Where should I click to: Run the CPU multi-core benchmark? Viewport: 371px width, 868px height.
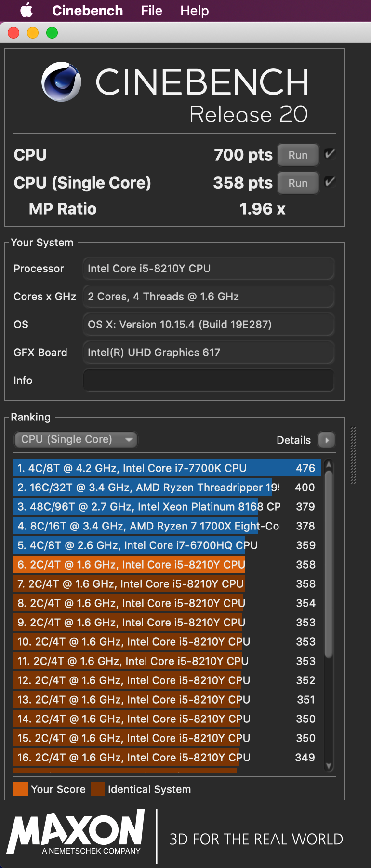[298, 155]
